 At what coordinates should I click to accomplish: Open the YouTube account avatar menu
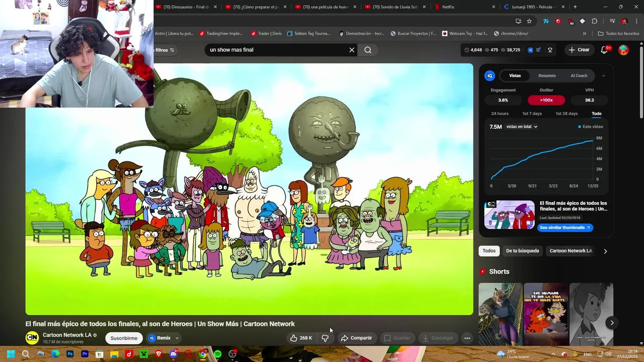click(623, 50)
